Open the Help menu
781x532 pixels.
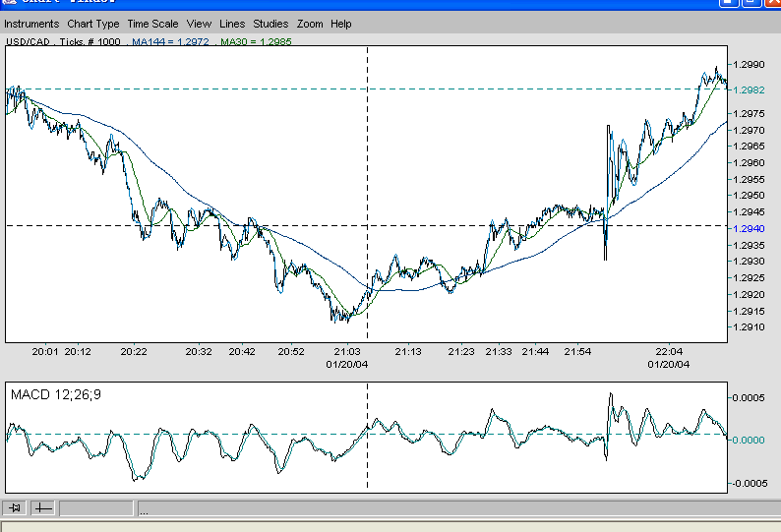[x=340, y=24]
